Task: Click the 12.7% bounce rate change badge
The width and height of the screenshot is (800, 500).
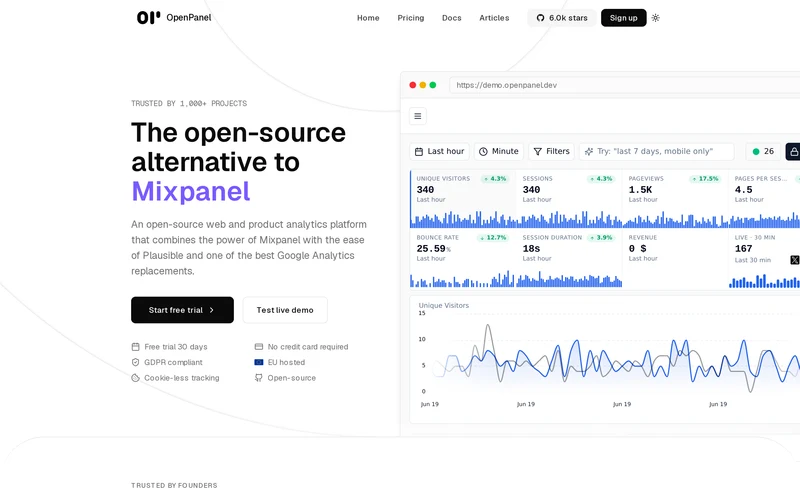Action: [x=493, y=238]
